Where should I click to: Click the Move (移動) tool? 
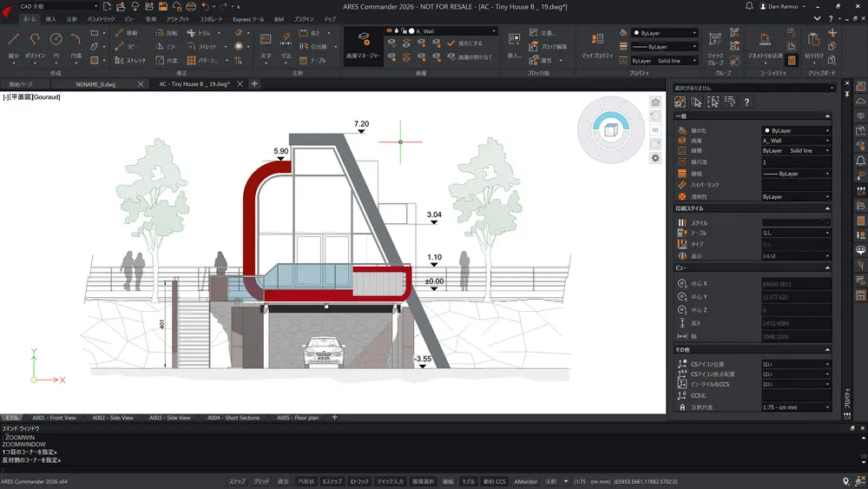point(127,33)
